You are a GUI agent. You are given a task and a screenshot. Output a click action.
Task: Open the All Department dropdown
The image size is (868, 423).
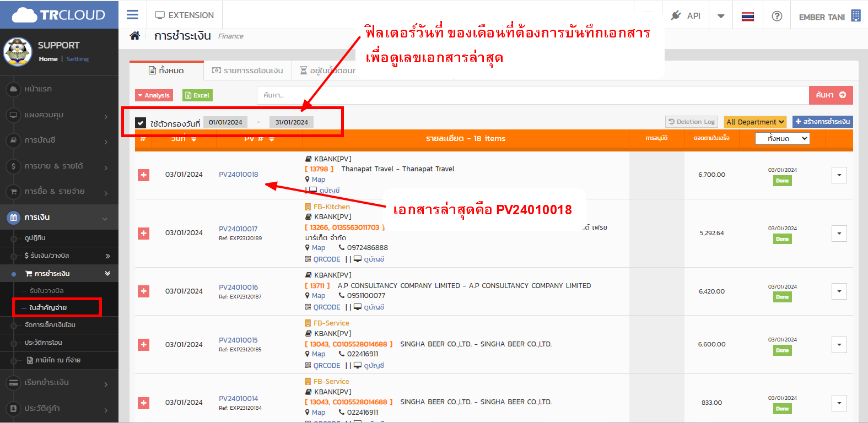(755, 122)
